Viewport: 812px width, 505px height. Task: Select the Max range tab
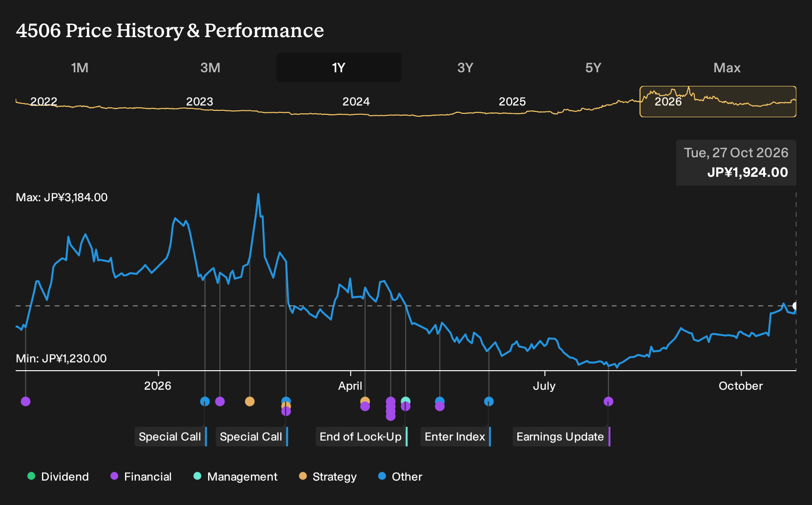pyautogui.click(x=727, y=67)
